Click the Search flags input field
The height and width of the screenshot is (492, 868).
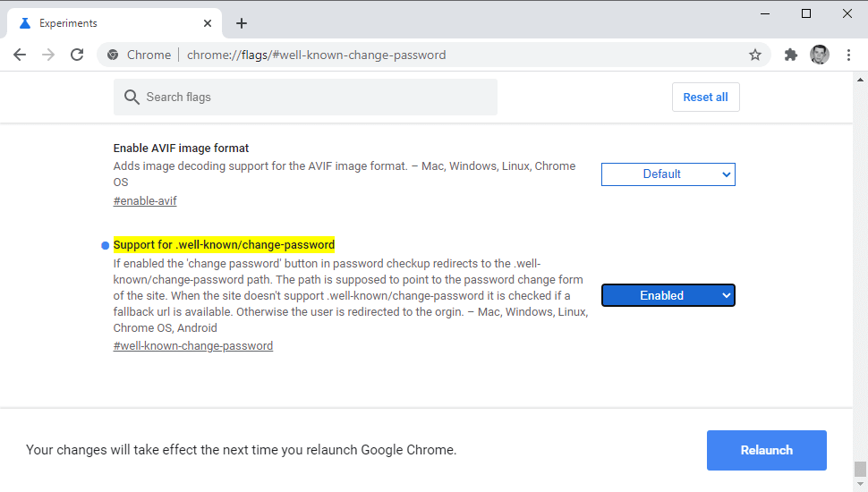(x=305, y=97)
